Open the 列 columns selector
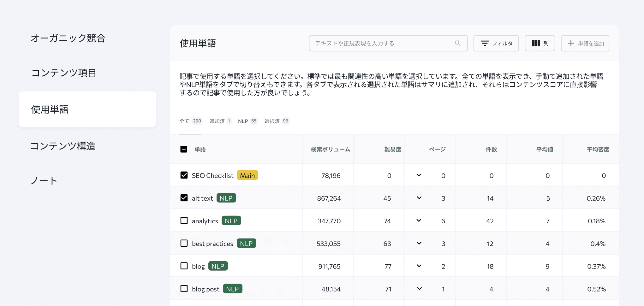Image resolution: width=644 pixels, height=306 pixels. [x=540, y=43]
